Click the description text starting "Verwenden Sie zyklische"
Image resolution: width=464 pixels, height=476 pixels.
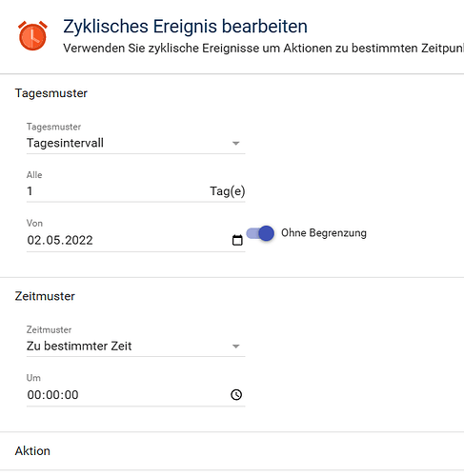pos(264,49)
